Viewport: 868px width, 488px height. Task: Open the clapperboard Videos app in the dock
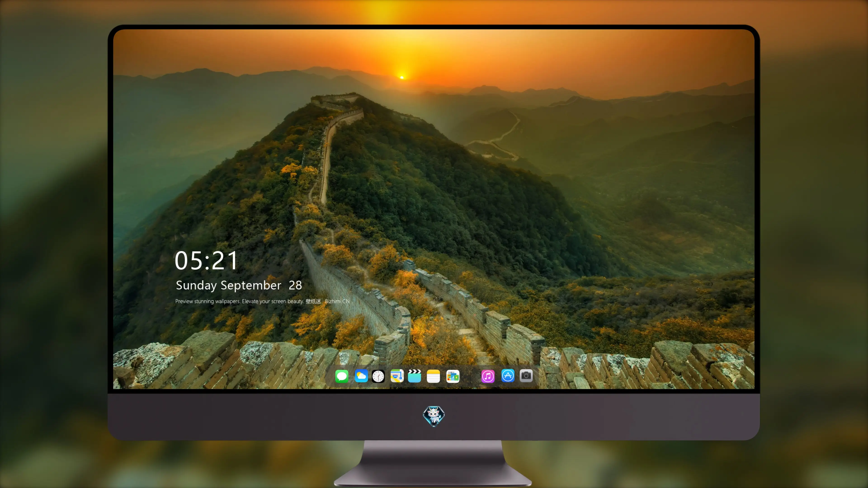(x=415, y=376)
